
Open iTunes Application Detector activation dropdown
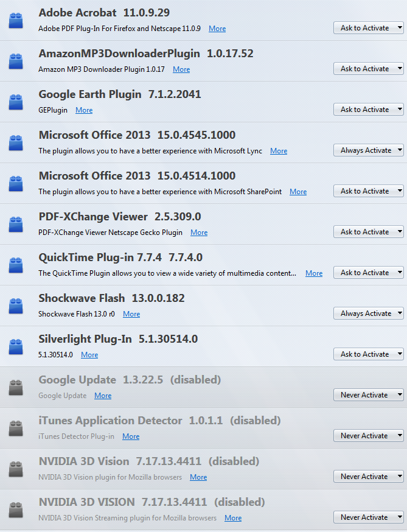(x=369, y=436)
